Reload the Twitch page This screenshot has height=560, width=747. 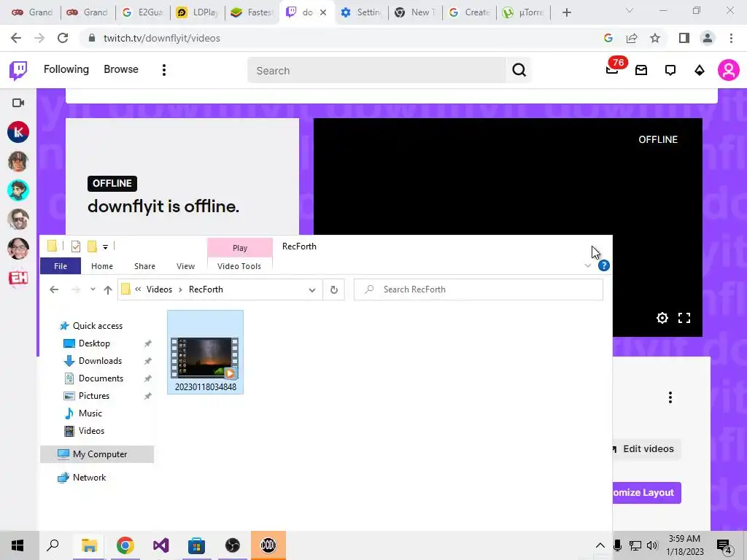[63, 38]
